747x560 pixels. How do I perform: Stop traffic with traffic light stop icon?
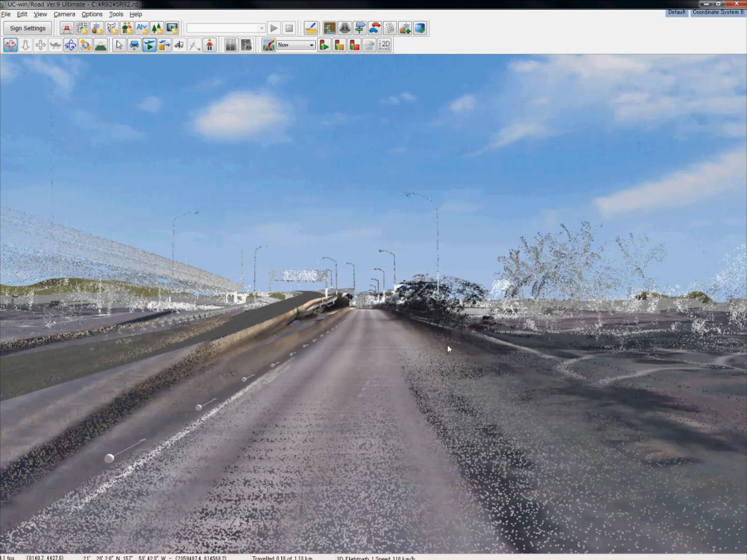(x=354, y=45)
